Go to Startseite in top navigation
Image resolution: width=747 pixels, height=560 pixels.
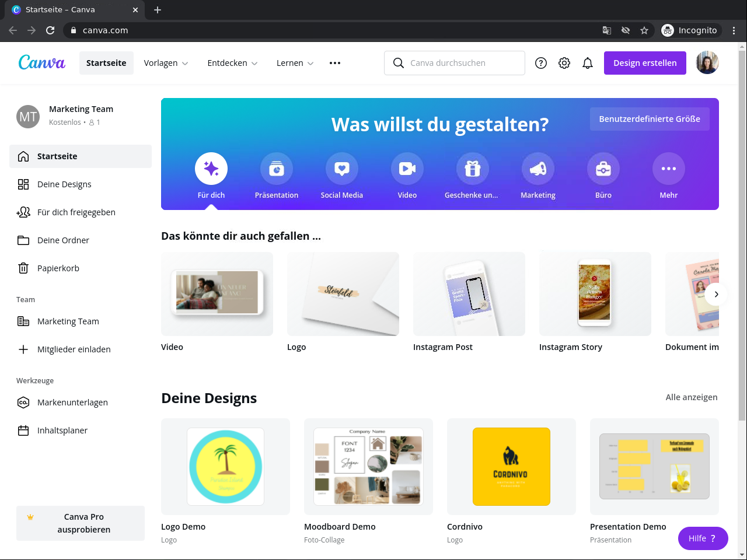point(106,63)
